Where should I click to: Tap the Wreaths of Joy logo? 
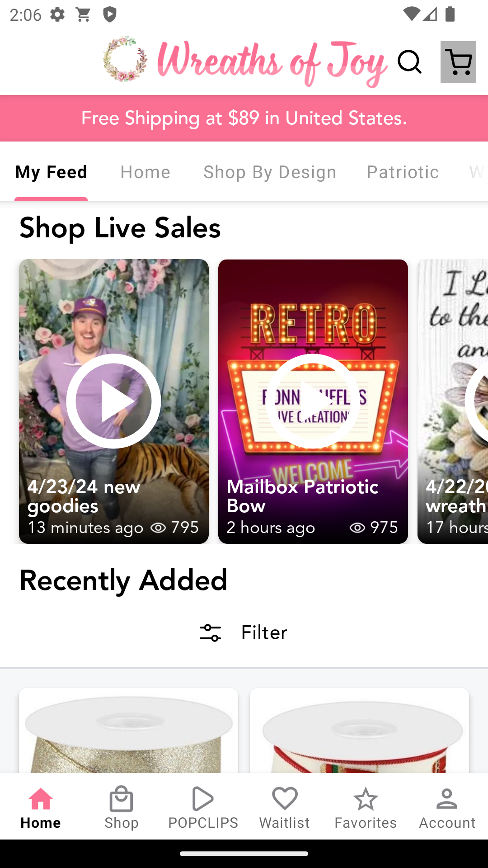pyautogui.click(x=244, y=62)
